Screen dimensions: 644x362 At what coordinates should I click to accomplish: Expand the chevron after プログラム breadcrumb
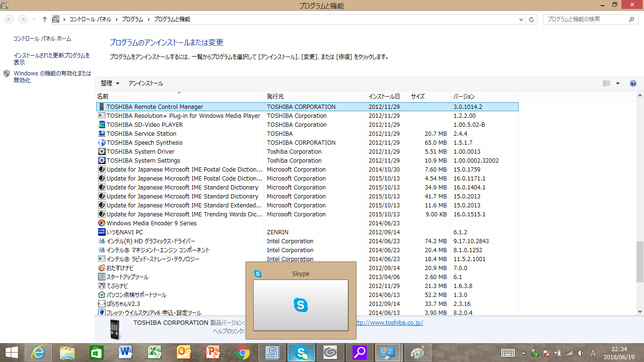(x=149, y=19)
